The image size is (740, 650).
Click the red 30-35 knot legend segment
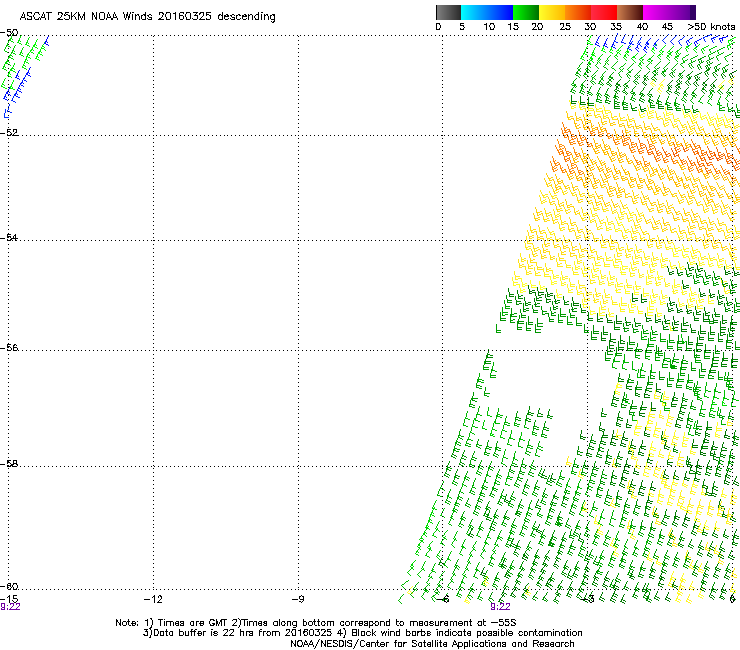click(x=604, y=12)
